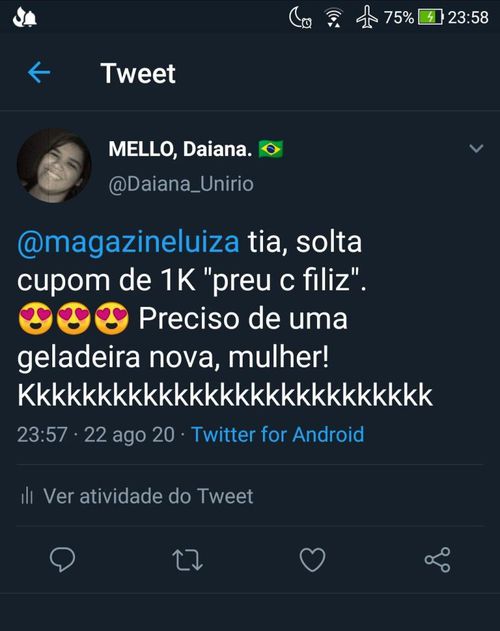
Task: Open tweet options chevron menu
Action: click(x=476, y=148)
